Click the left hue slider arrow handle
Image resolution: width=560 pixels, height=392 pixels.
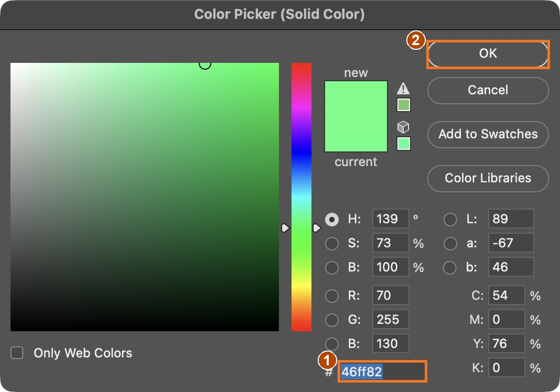pos(285,228)
